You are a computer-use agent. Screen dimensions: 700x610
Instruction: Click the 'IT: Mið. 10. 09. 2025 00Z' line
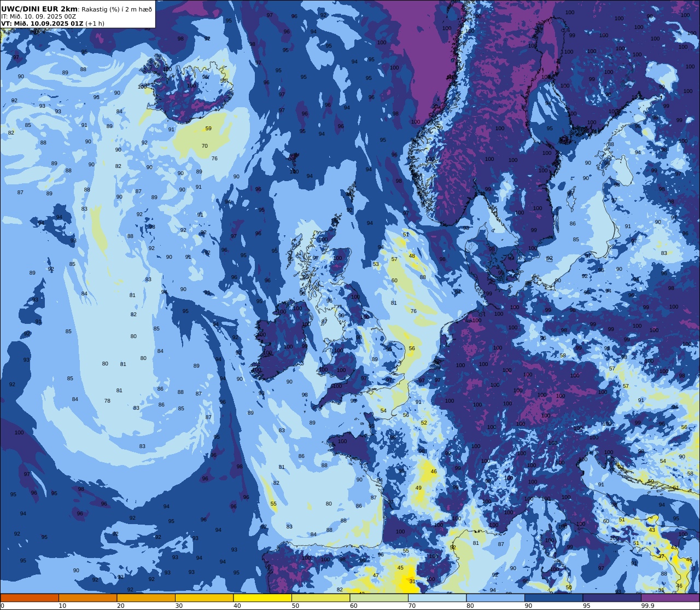tap(38, 16)
